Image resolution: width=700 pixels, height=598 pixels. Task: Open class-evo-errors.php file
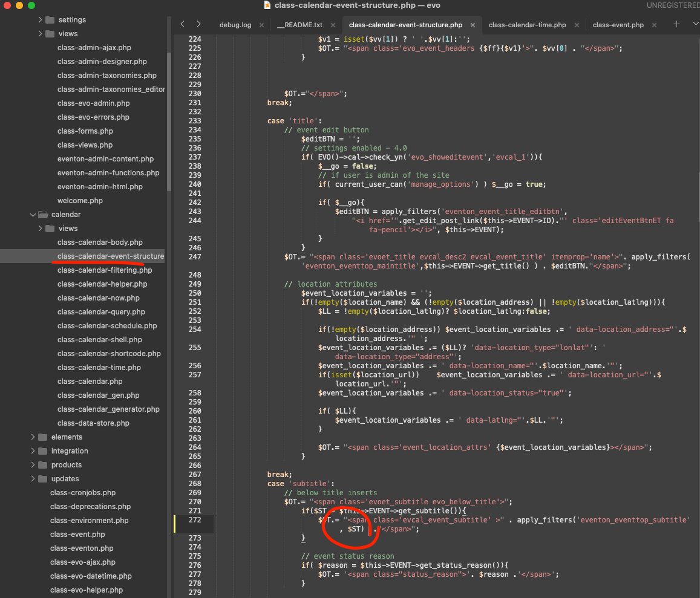coord(93,117)
